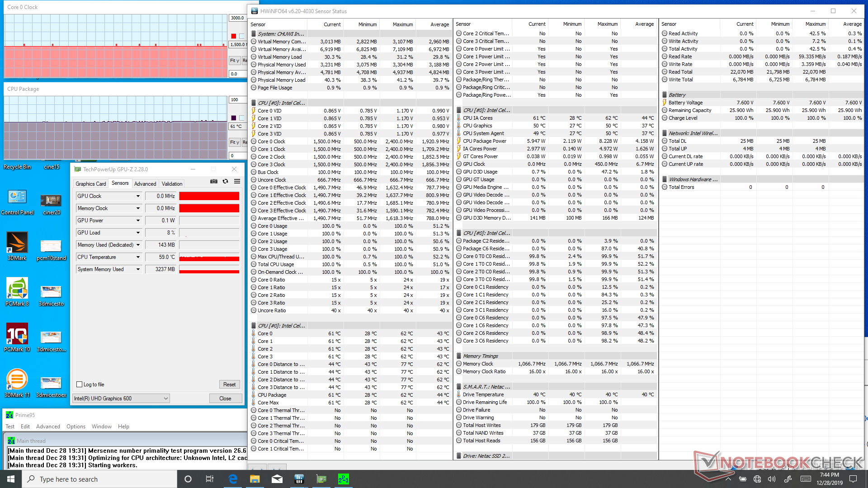The width and height of the screenshot is (868, 488).
Task: Open notification center icon
Action: pyautogui.click(x=853, y=479)
